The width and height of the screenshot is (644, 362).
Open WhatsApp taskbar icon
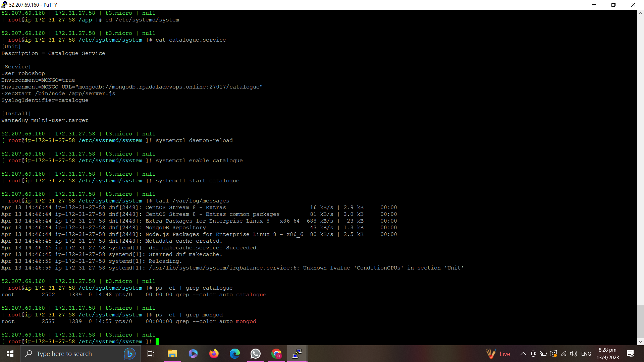tap(255, 354)
